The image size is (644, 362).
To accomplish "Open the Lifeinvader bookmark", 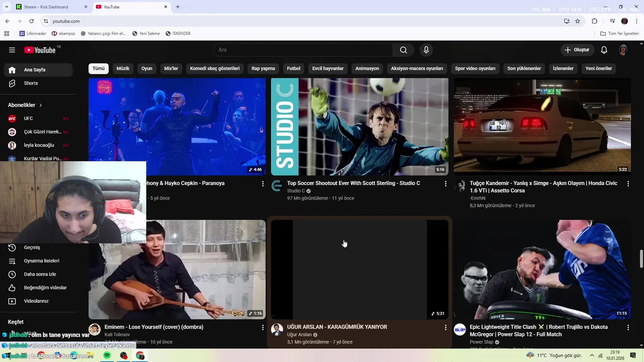I will (33, 34).
